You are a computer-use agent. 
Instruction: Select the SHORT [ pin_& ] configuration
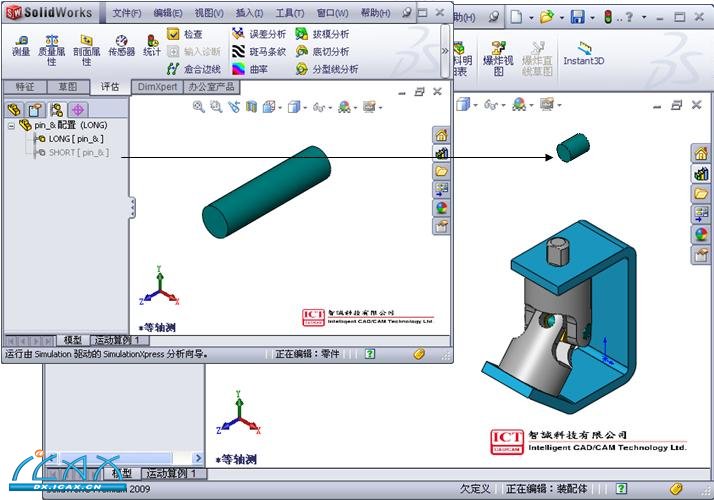[73, 153]
